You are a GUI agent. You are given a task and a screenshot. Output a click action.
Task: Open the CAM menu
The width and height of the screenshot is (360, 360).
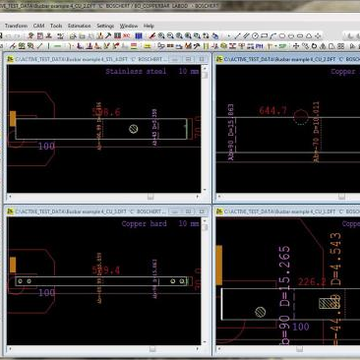coord(39,26)
